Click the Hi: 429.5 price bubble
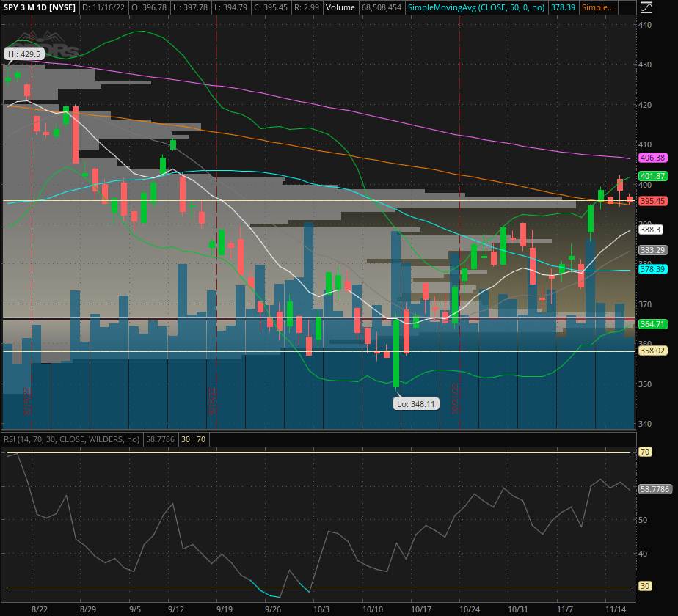The height and width of the screenshot is (616, 678). click(x=24, y=54)
